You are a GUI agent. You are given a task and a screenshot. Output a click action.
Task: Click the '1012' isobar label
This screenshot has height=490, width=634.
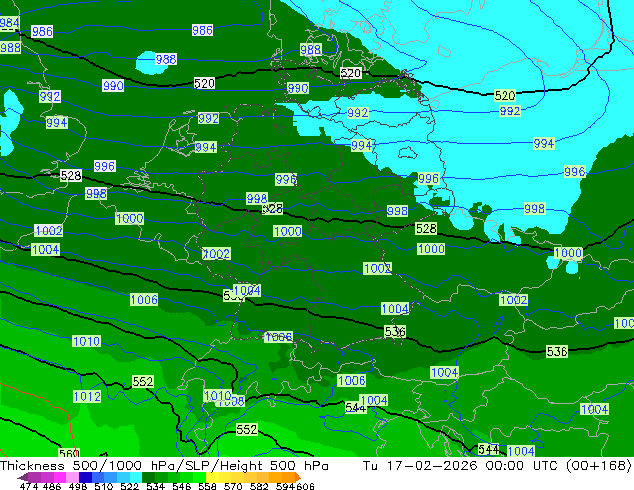click(x=87, y=396)
